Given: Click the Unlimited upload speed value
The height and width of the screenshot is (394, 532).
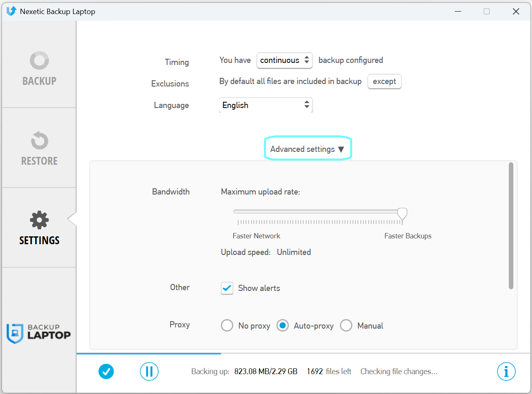Looking at the screenshot, I should pyautogui.click(x=294, y=252).
